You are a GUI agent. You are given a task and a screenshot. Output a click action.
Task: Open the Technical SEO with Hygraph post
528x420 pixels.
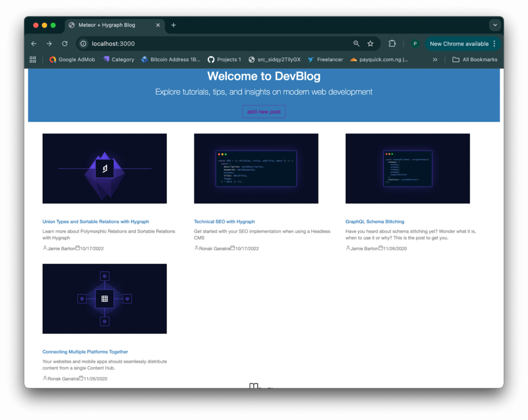(224, 222)
